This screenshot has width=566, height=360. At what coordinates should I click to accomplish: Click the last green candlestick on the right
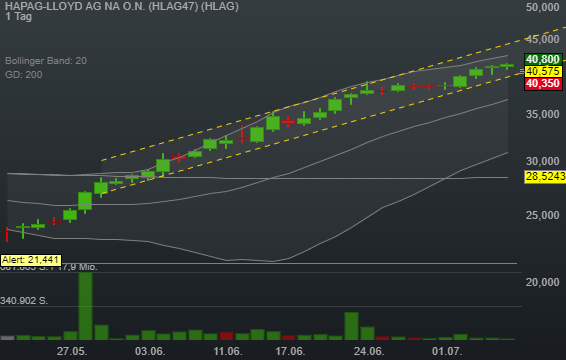tap(507, 66)
